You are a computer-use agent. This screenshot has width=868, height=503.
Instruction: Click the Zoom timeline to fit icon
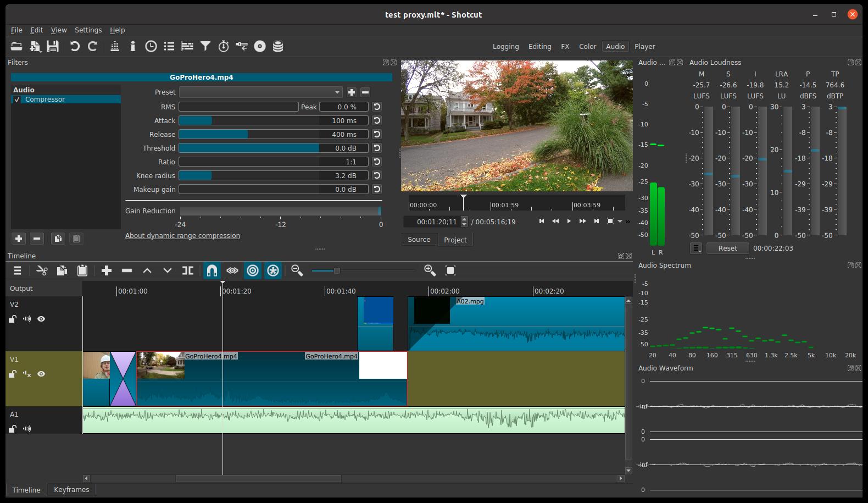pyautogui.click(x=450, y=270)
